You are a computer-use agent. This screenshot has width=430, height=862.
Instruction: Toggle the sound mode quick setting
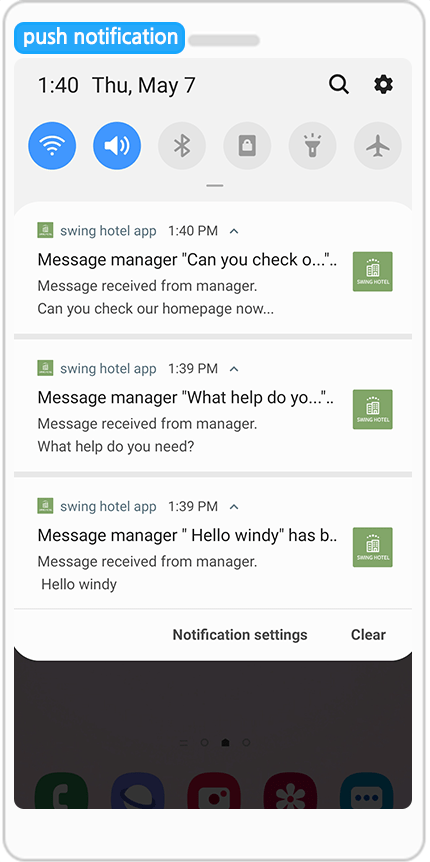[117, 146]
